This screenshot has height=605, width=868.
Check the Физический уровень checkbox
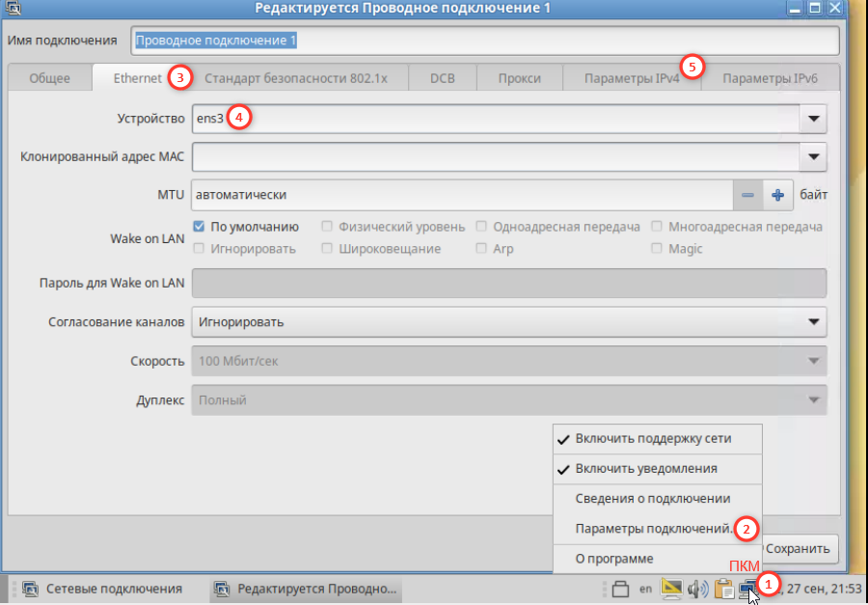point(327,227)
